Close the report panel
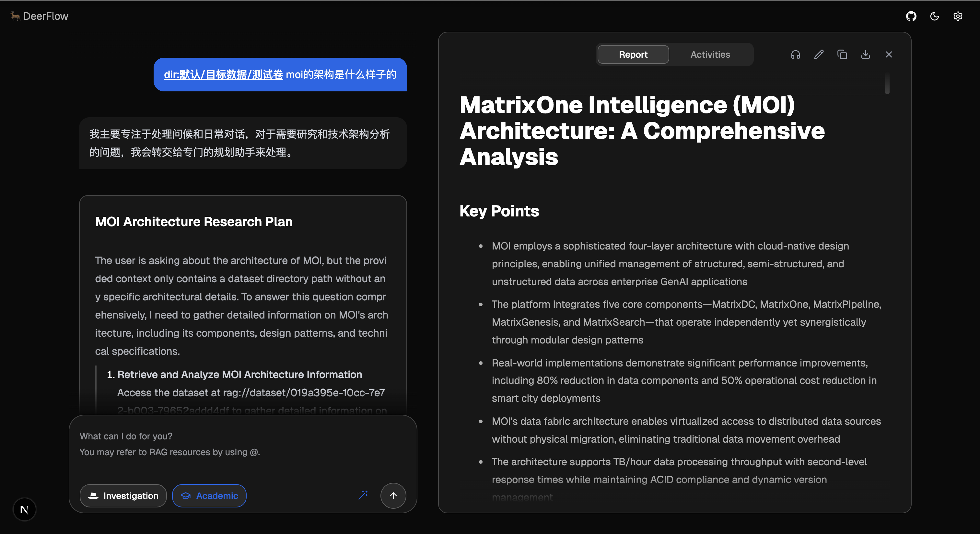980x534 pixels. [889, 54]
